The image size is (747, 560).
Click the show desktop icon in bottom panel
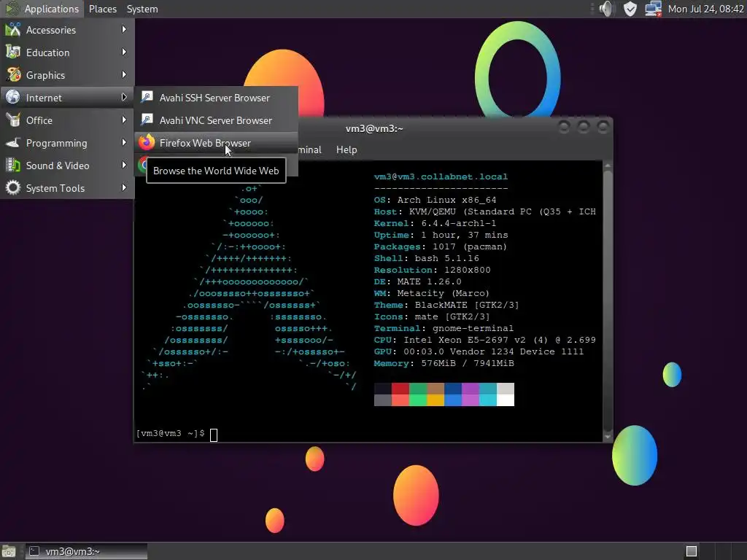pos(9,551)
